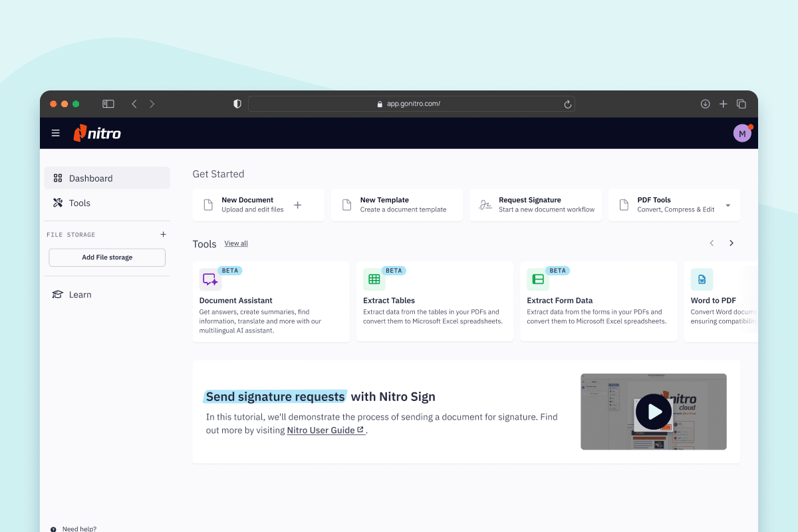Select the Document Assistant tool icon
798x532 pixels.
click(x=209, y=279)
